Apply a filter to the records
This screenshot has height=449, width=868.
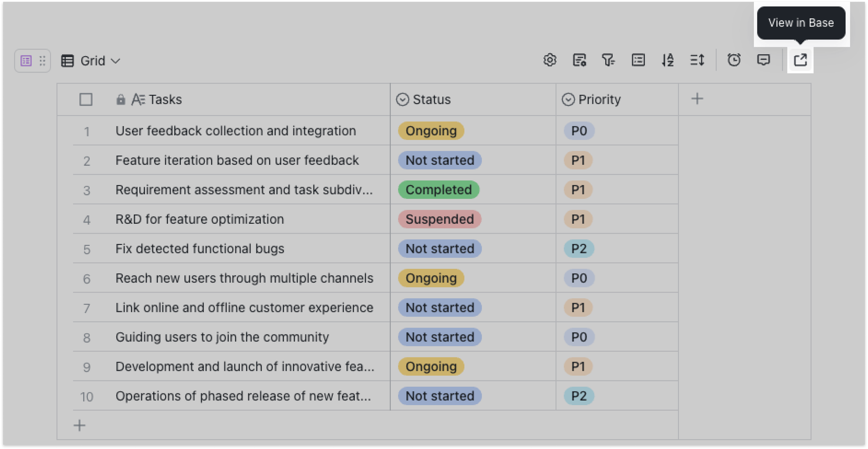(609, 61)
